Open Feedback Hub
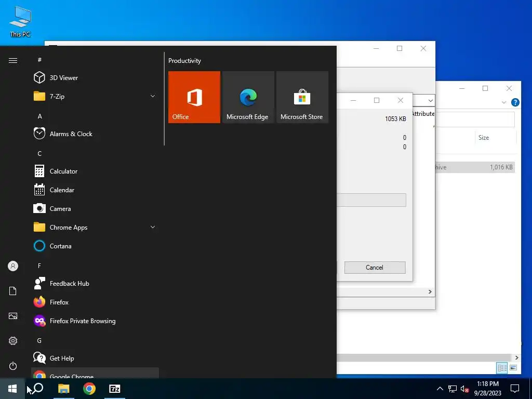Viewport: 532px width, 399px height. [x=95, y=283]
